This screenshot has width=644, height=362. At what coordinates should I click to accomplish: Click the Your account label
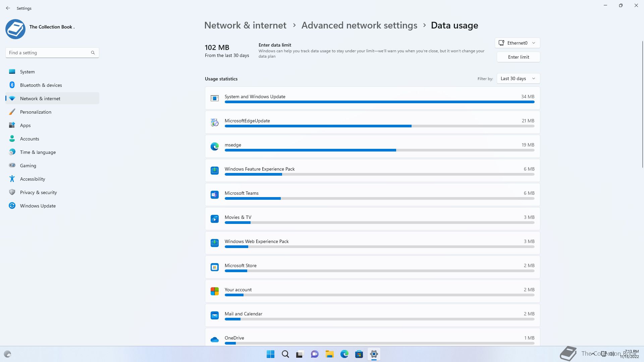tap(238, 290)
